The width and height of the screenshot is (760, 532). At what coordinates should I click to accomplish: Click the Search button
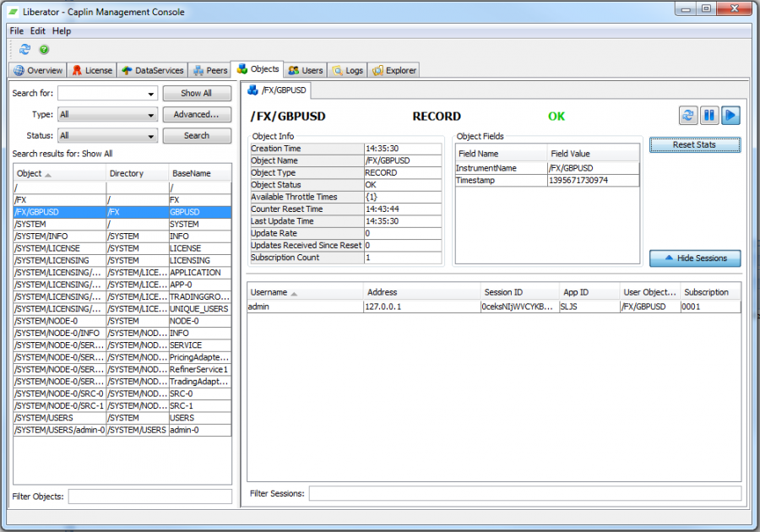pos(197,136)
